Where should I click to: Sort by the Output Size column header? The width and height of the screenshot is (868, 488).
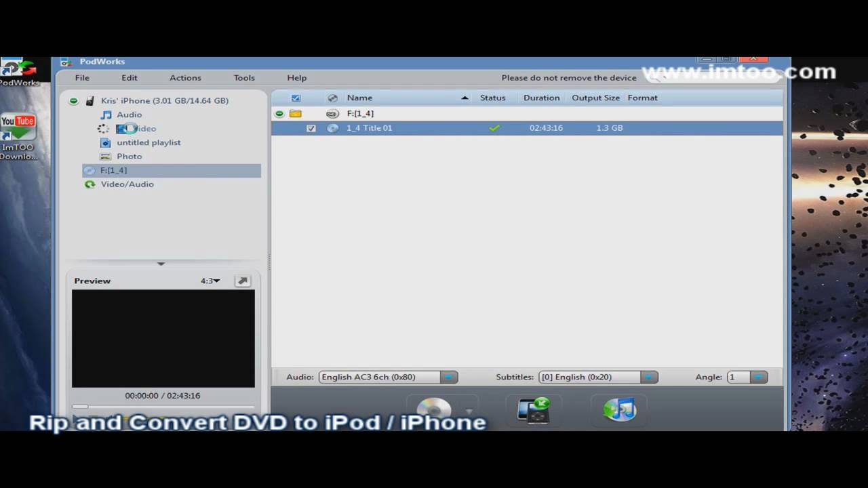(595, 98)
